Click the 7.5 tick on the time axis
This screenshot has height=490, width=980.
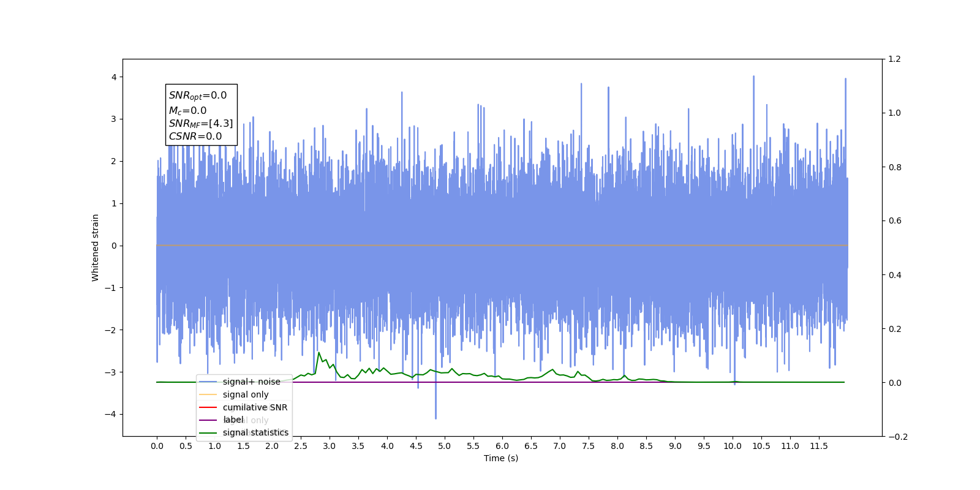589,446
